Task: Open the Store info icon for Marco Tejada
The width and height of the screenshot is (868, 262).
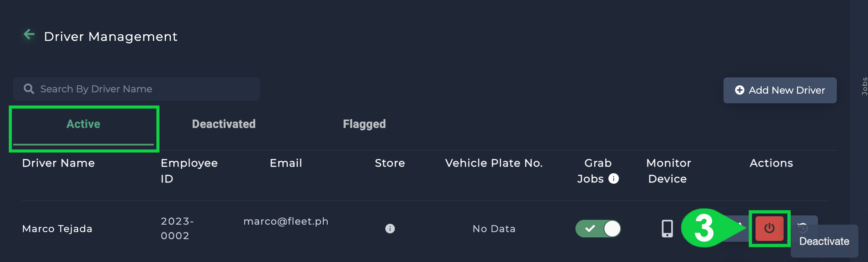Action: 390,229
